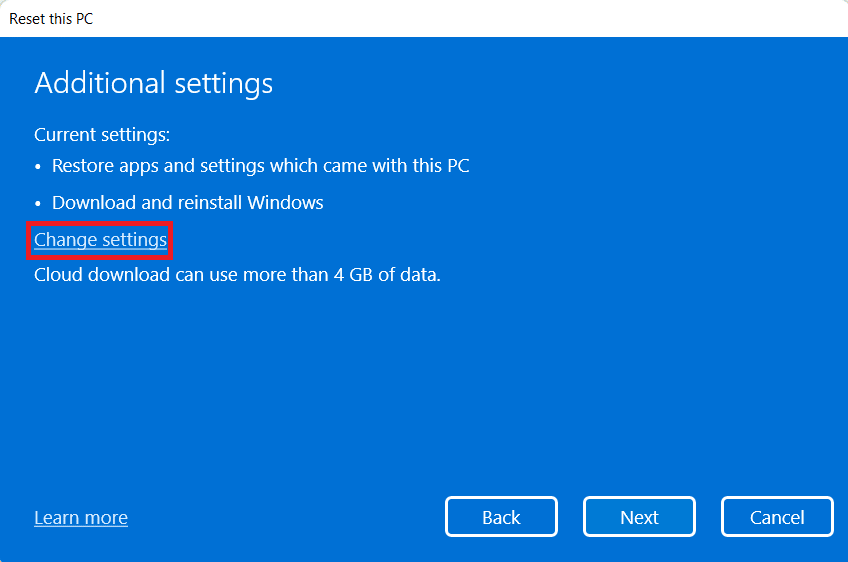Screen dimensions: 848x562
Task: Select the Current settings label
Action: tap(102, 135)
